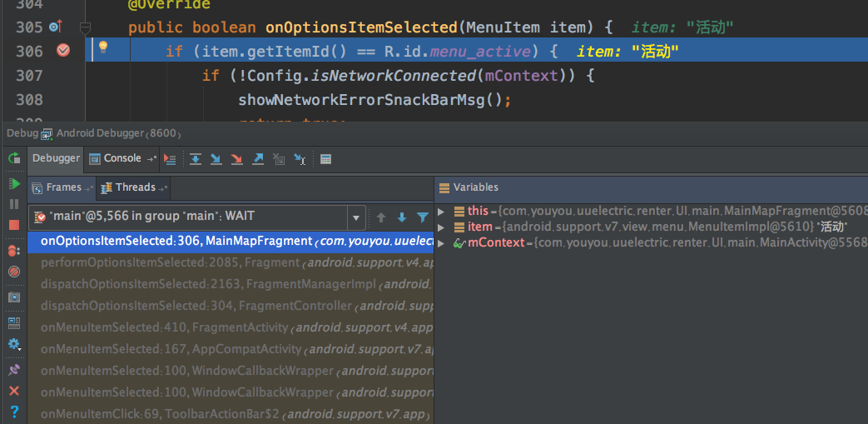Click isNetworkConnected in line 307
This screenshot has height=424, width=868.
(x=394, y=75)
